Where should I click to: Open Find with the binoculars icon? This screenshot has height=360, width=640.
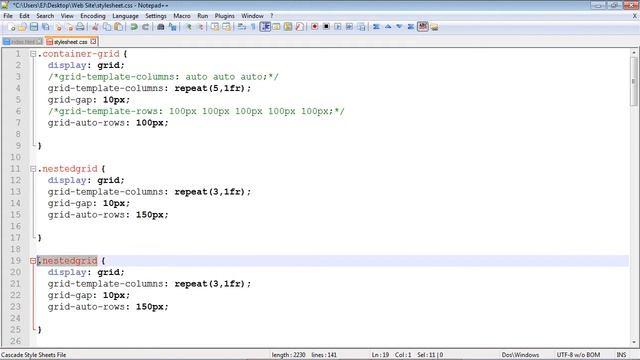click(160, 27)
